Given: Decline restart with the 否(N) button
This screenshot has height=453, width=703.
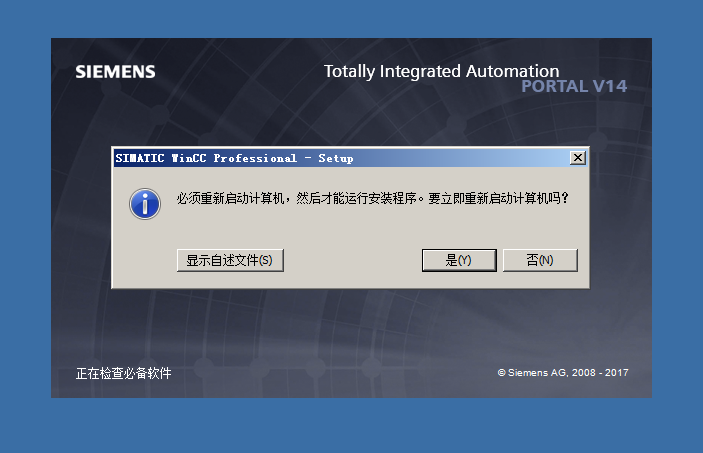Looking at the screenshot, I should [539, 260].
